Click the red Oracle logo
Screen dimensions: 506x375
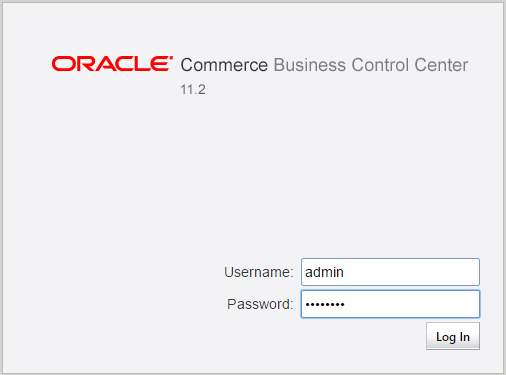click(x=112, y=64)
